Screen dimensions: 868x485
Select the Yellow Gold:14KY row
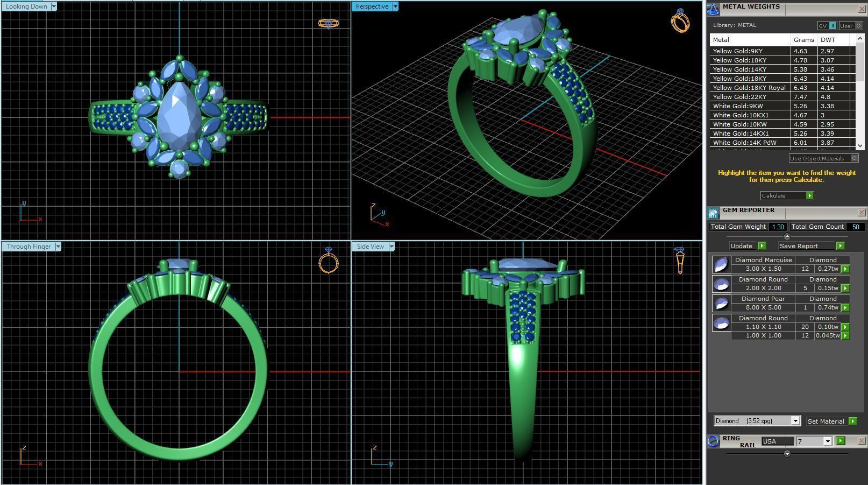coord(782,69)
